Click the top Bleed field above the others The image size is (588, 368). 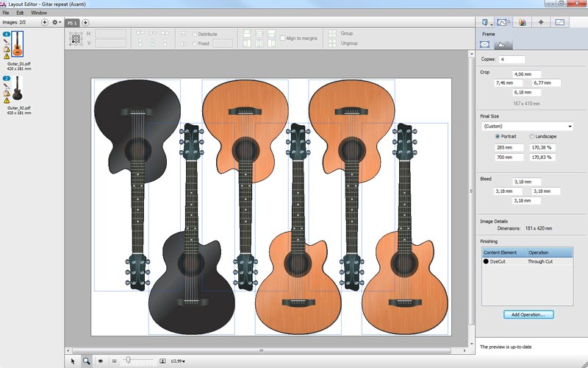[526, 182]
